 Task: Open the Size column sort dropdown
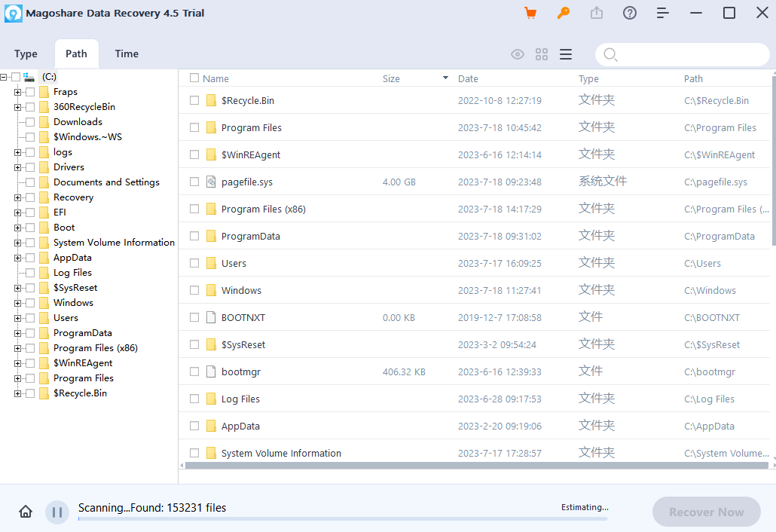444,78
